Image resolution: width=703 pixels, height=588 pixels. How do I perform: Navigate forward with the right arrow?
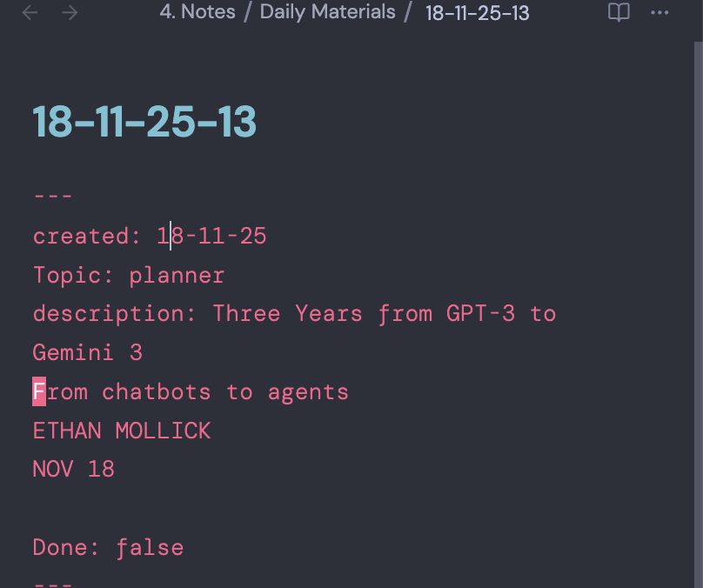(70, 13)
